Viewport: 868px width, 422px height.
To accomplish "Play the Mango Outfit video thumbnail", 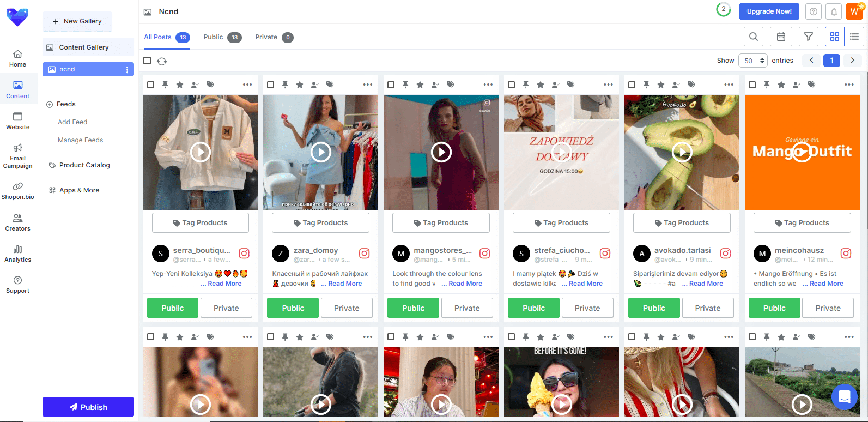I will pyautogui.click(x=802, y=152).
